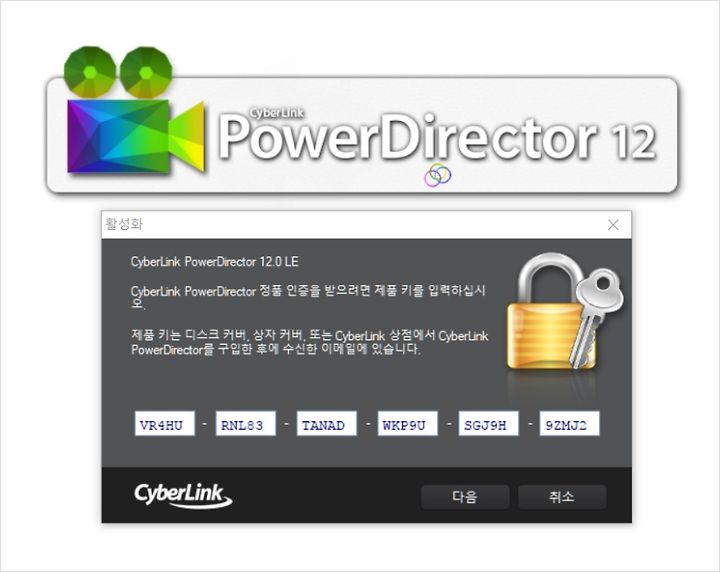Screen dimensions: 720x572
Task: Select the TANAD product key field
Action: [x=326, y=424]
